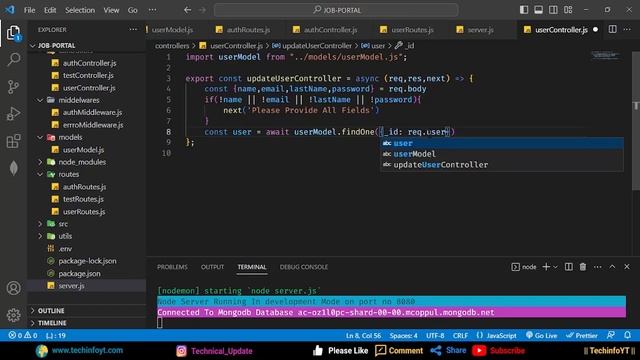Screen dimensions: 640x360
Task: Launch new terminal with plus icon
Action: (x=546, y=267)
